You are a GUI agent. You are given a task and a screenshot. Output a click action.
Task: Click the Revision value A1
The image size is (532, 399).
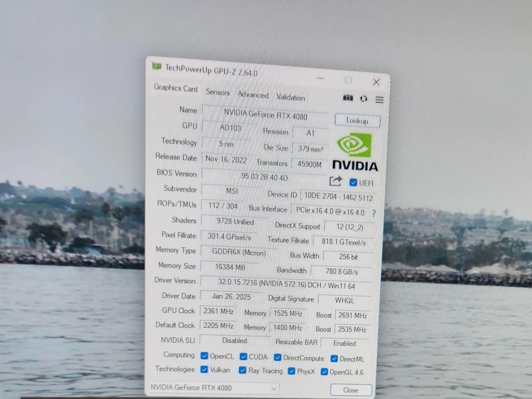(310, 133)
